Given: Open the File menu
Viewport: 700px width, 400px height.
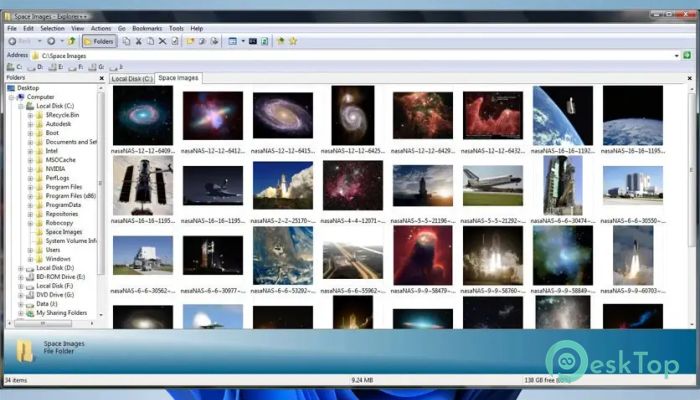Looking at the screenshot, I should (x=12, y=28).
